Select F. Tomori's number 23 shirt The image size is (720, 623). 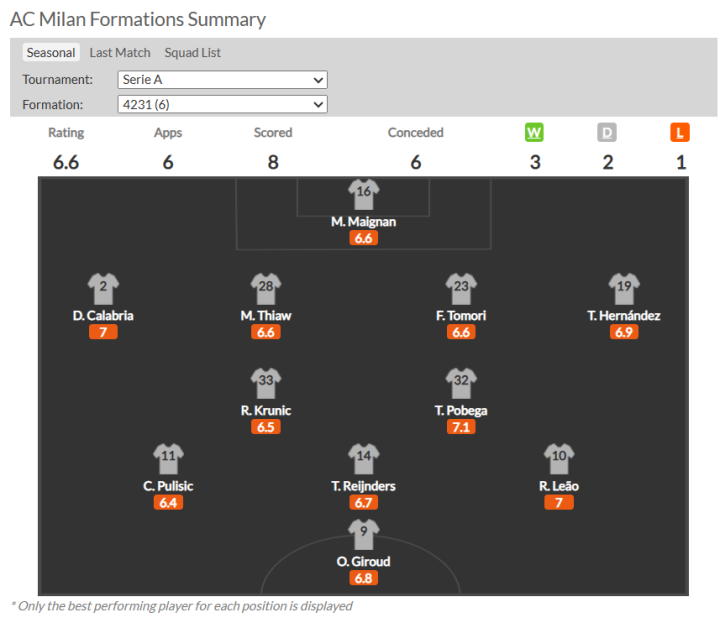[x=461, y=288]
